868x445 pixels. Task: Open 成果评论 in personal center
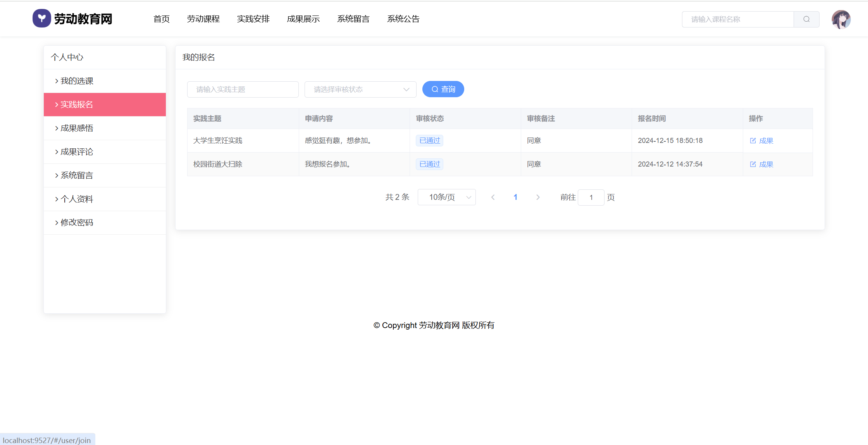pyautogui.click(x=77, y=152)
